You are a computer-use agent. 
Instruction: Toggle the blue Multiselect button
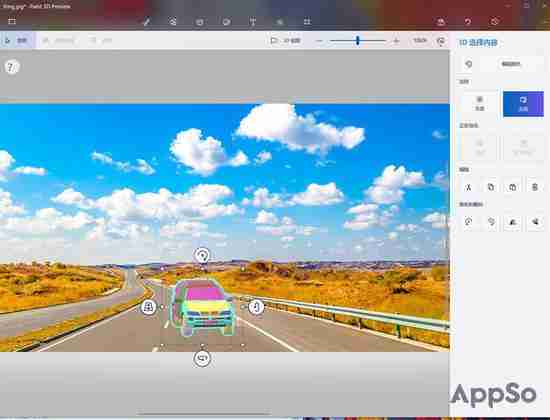click(523, 104)
